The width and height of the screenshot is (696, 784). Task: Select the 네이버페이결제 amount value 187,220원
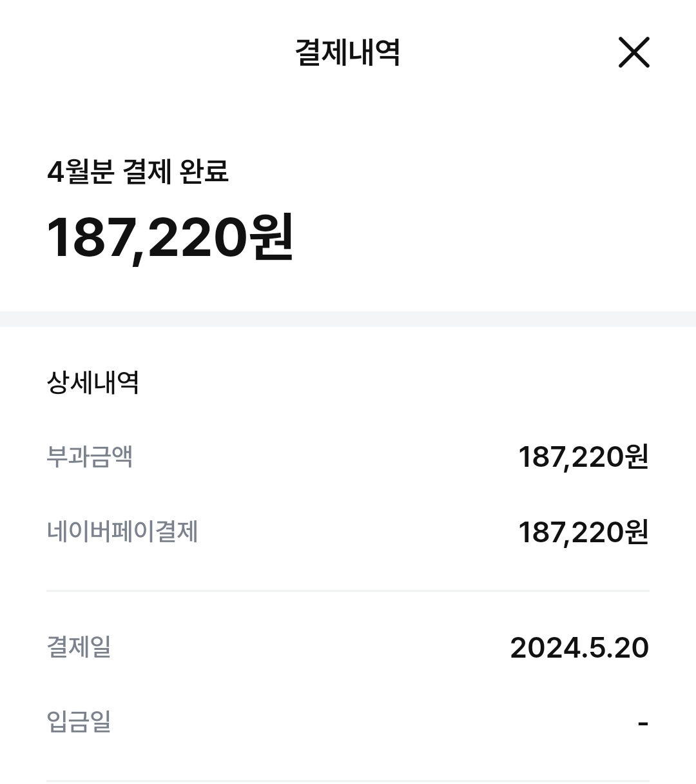tap(583, 533)
